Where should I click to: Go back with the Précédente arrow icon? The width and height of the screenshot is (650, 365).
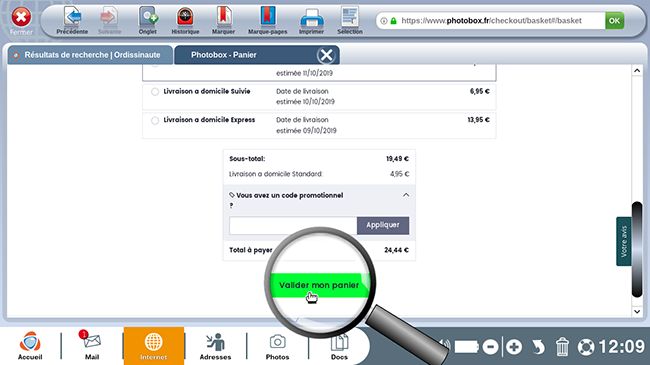coord(73,17)
